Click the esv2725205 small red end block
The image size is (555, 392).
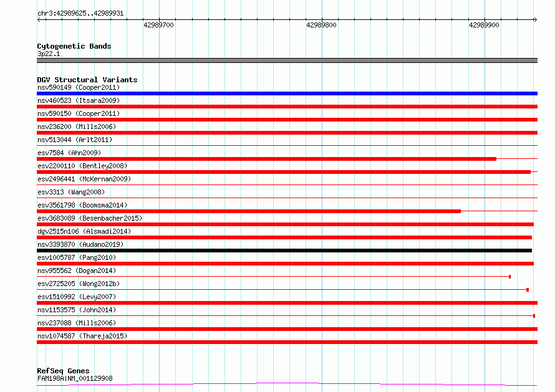pos(528,290)
